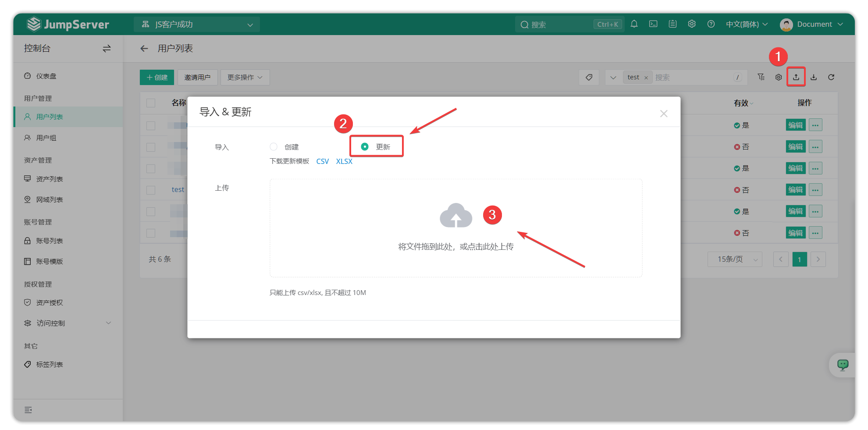
Task: Download the XLSX update template
Action: (344, 161)
